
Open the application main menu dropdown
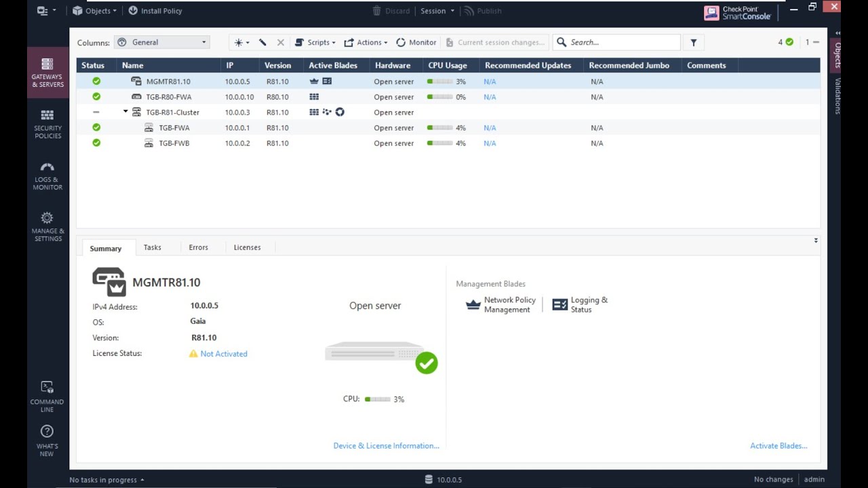[46, 11]
